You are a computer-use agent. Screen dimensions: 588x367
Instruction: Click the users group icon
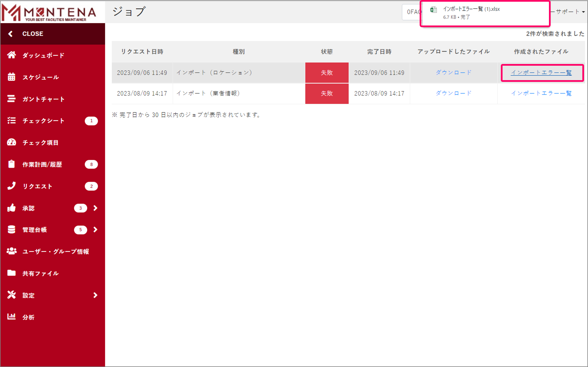11,251
